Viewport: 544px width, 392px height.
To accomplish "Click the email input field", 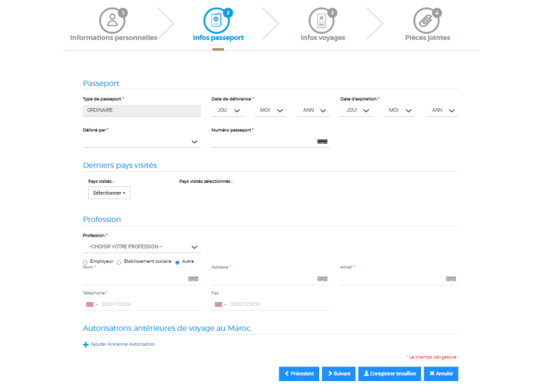I will coord(392,279).
